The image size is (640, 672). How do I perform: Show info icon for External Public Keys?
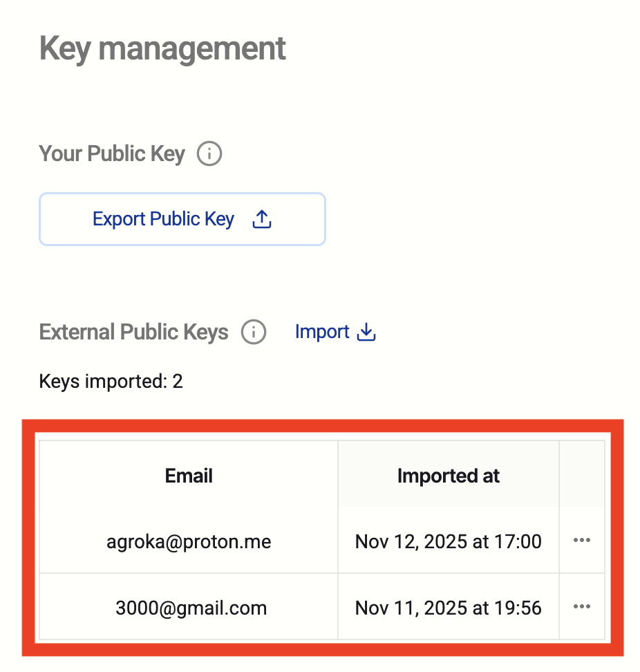[x=254, y=333]
